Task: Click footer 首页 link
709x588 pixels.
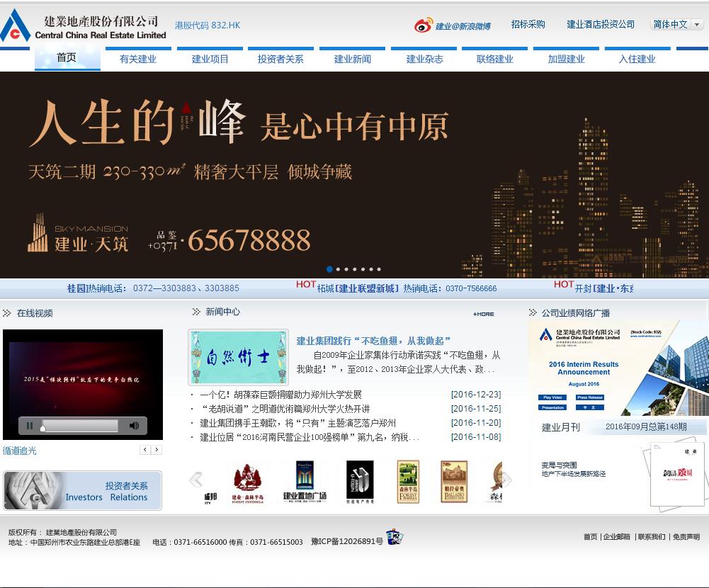Action: [590, 537]
